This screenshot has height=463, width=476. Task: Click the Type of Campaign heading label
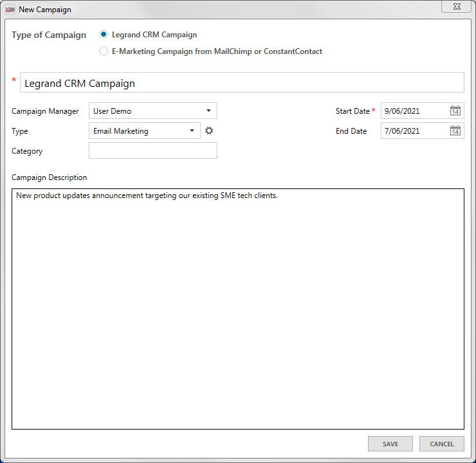[x=49, y=35]
